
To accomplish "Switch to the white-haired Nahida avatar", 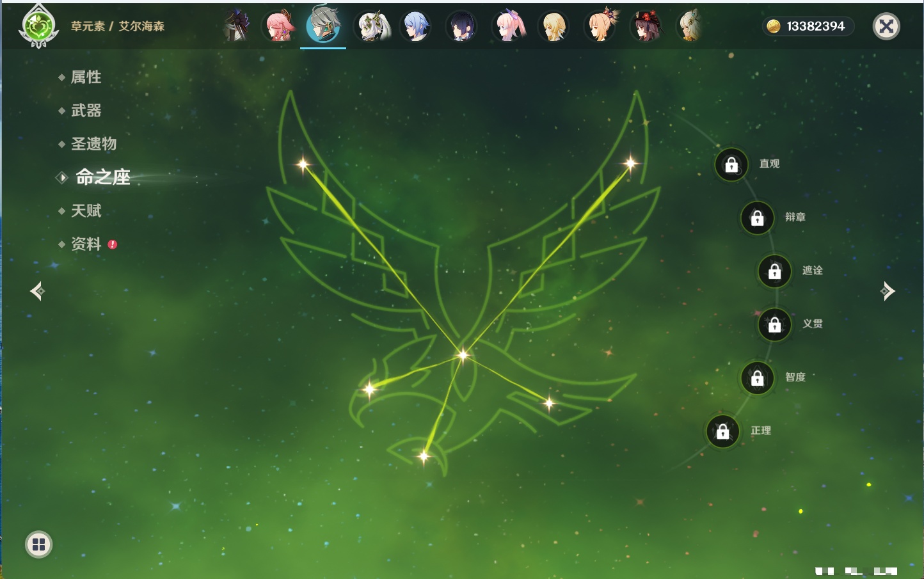I will [372, 26].
